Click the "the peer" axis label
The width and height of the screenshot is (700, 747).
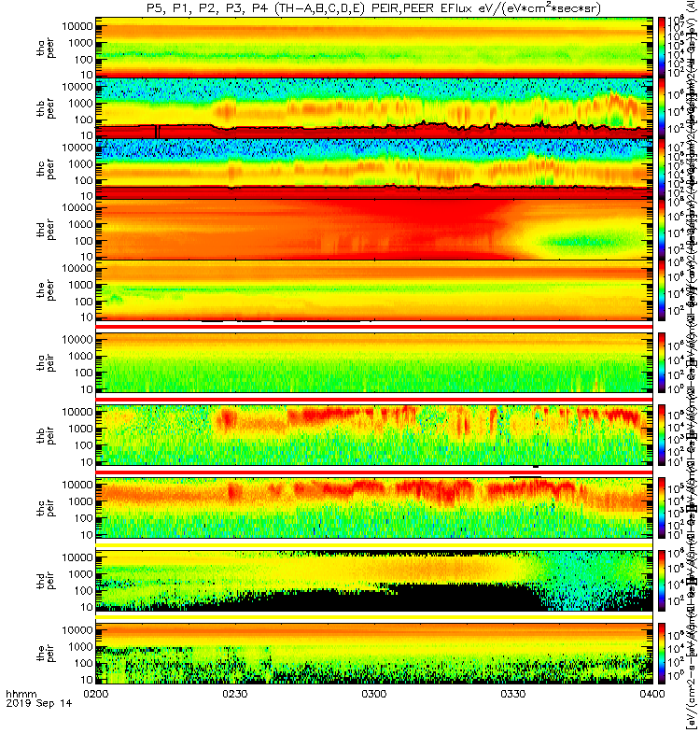[46, 290]
